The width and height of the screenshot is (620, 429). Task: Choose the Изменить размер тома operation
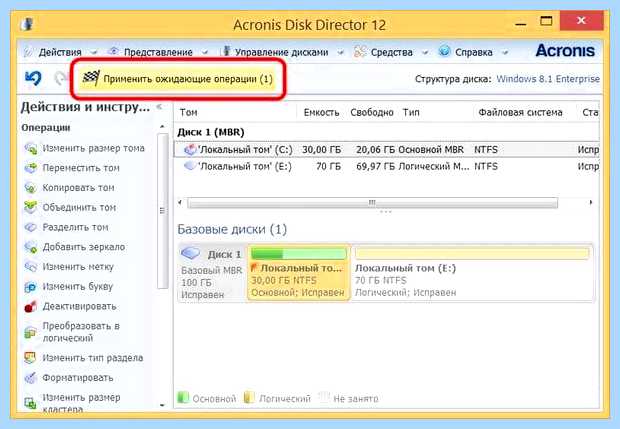(93, 148)
